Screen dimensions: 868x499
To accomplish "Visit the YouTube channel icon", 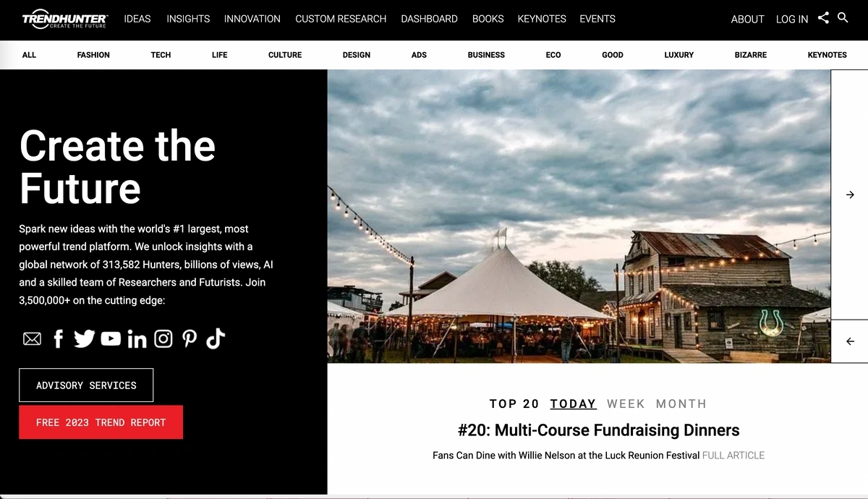I will pos(111,338).
